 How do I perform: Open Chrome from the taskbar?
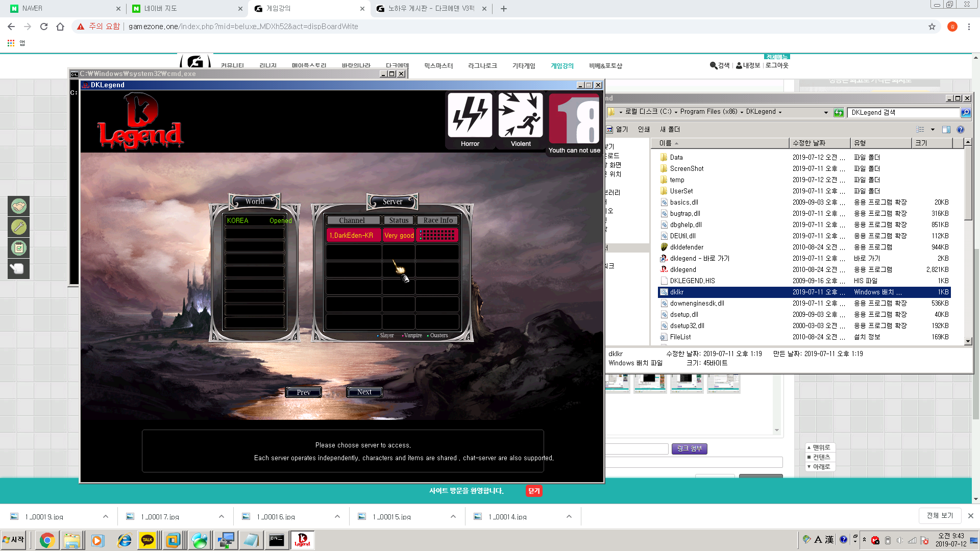(47, 540)
